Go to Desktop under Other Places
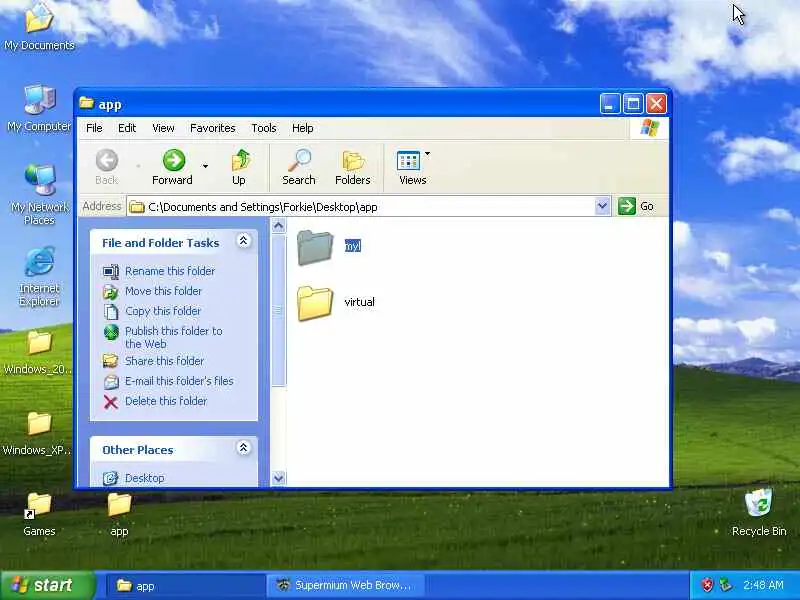The height and width of the screenshot is (600, 800). pyautogui.click(x=144, y=478)
